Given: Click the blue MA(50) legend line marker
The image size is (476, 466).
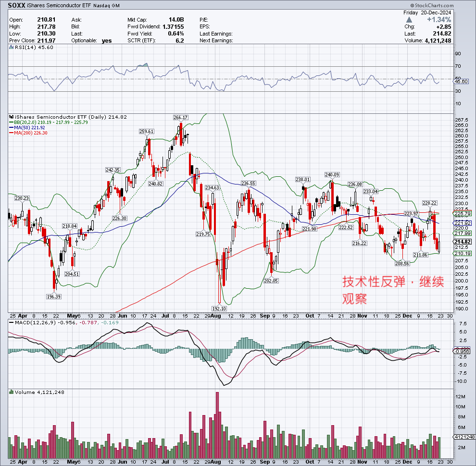Looking at the screenshot, I should coord(12,128).
